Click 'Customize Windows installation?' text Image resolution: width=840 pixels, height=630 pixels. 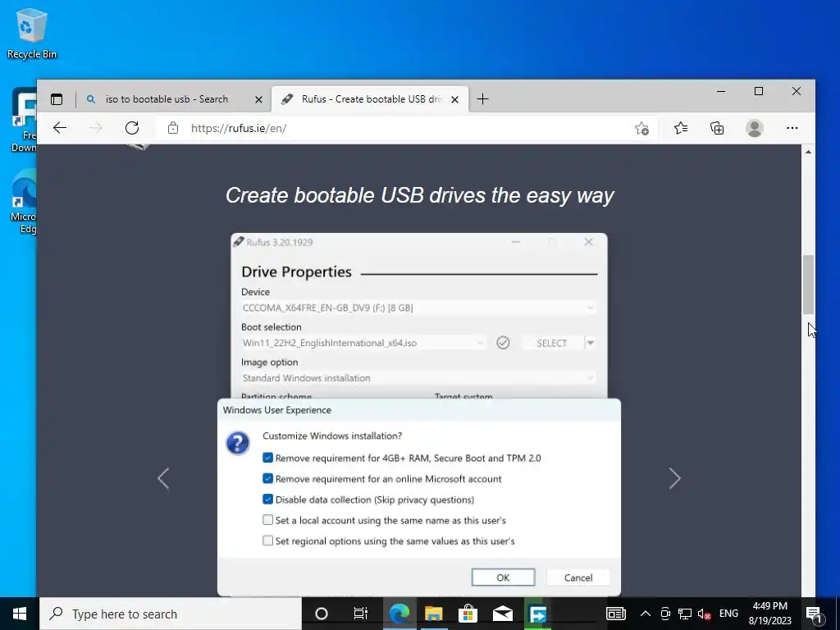click(x=332, y=436)
